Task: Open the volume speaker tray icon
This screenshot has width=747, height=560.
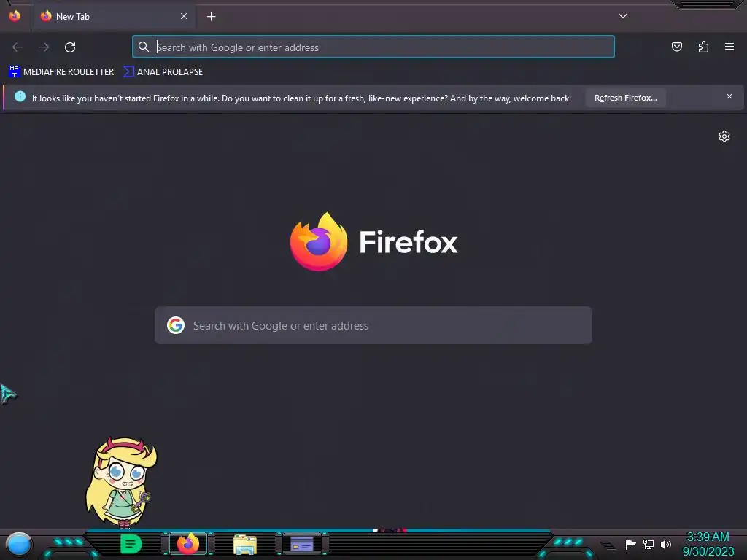Action: 666,544
